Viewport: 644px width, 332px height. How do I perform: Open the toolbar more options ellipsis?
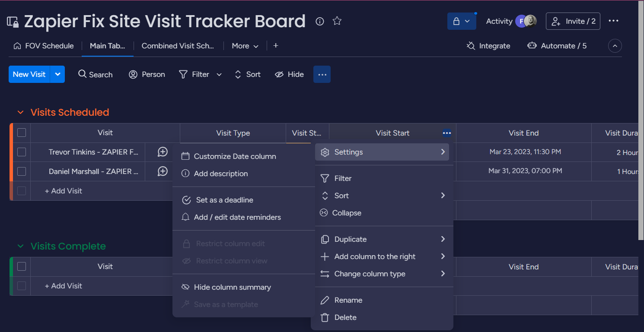pos(322,74)
